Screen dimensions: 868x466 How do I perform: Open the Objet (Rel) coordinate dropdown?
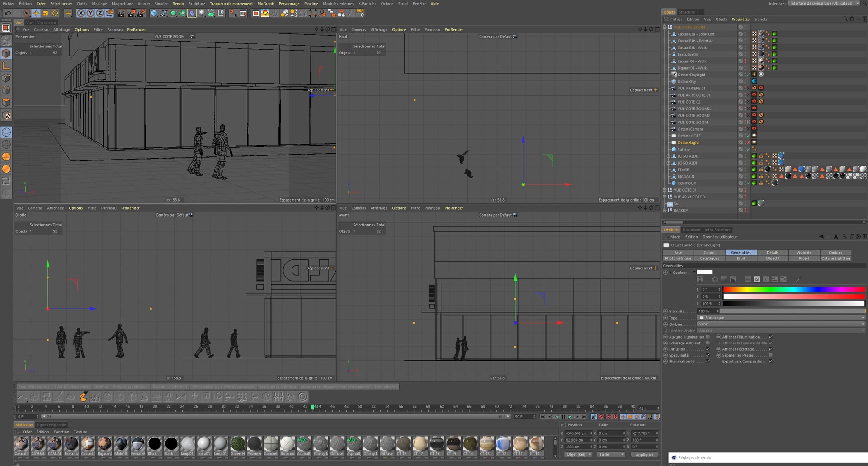(x=579, y=454)
